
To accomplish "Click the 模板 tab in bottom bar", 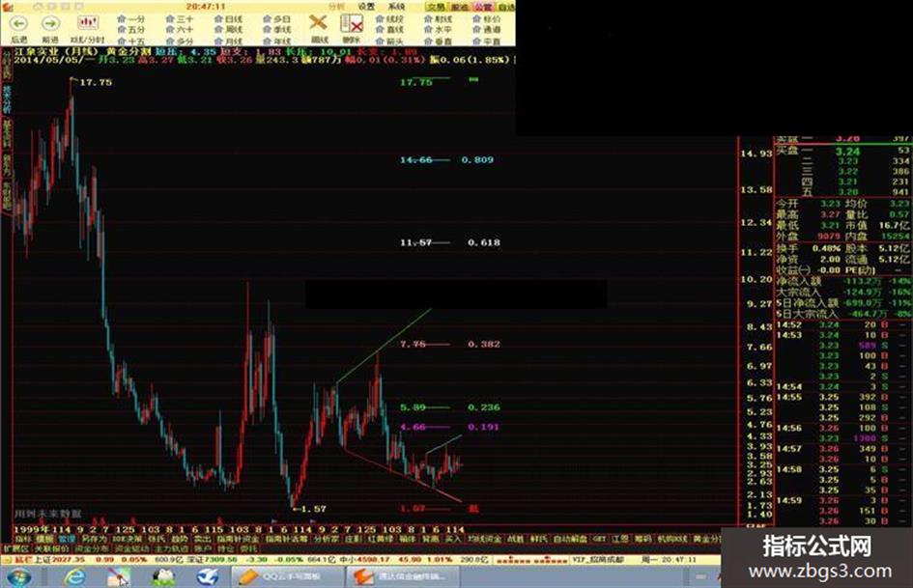I will click(x=44, y=539).
